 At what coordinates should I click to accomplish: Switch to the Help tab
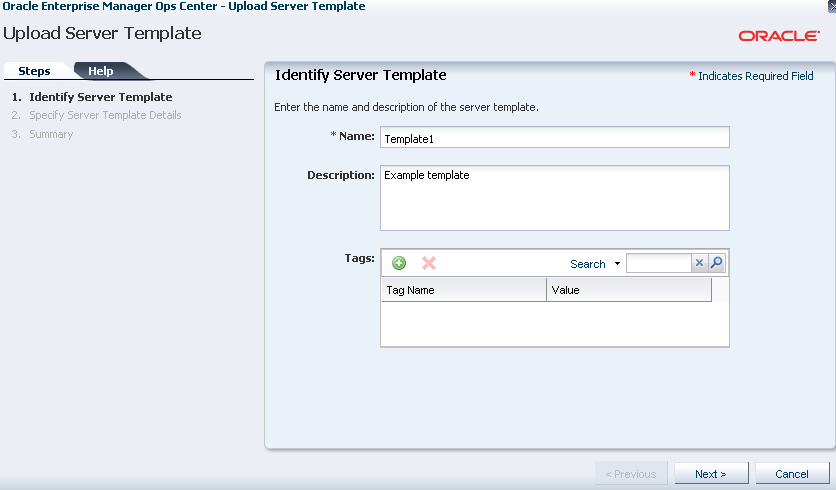click(101, 71)
